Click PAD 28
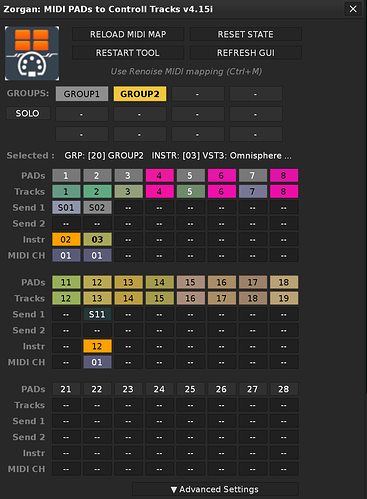The image size is (367, 499). click(x=284, y=389)
